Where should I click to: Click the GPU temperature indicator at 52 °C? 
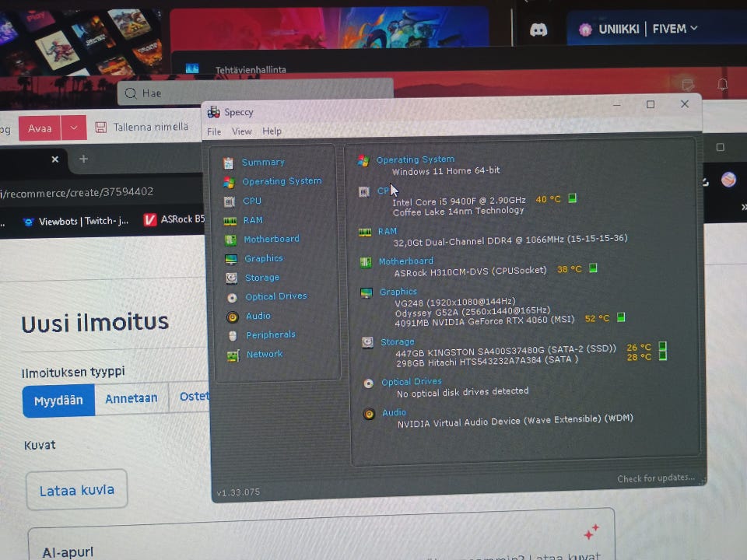click(621, 317)
